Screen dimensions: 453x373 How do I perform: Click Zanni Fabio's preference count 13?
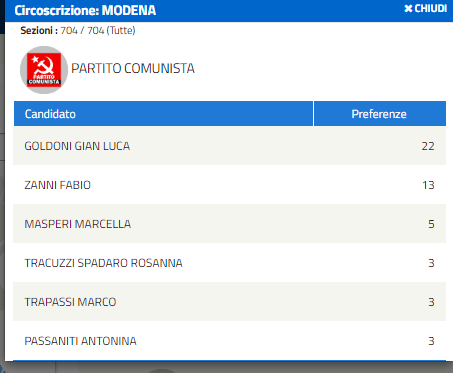428,185
